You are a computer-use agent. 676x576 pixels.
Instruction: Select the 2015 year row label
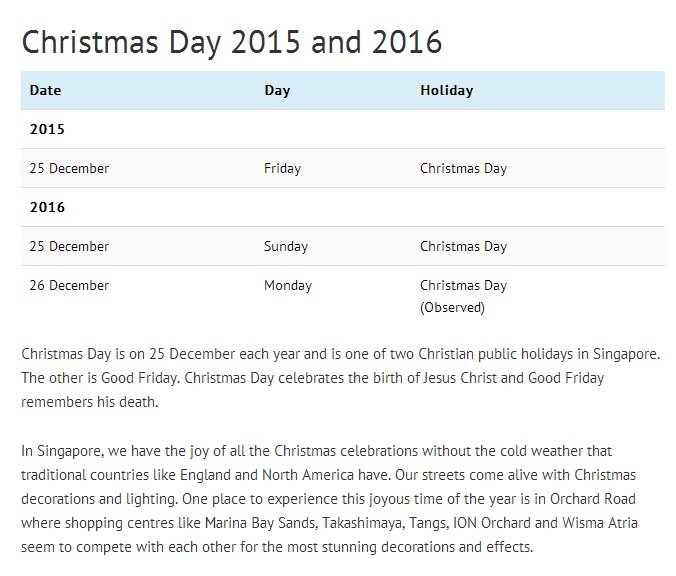47,129
